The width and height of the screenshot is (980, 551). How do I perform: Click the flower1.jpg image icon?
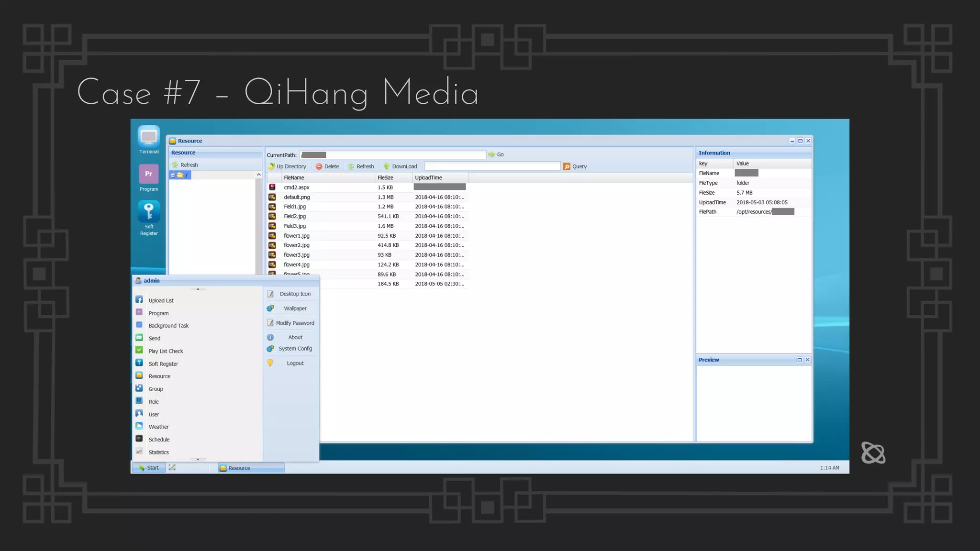pyautogui.click(x=272, y=236)
